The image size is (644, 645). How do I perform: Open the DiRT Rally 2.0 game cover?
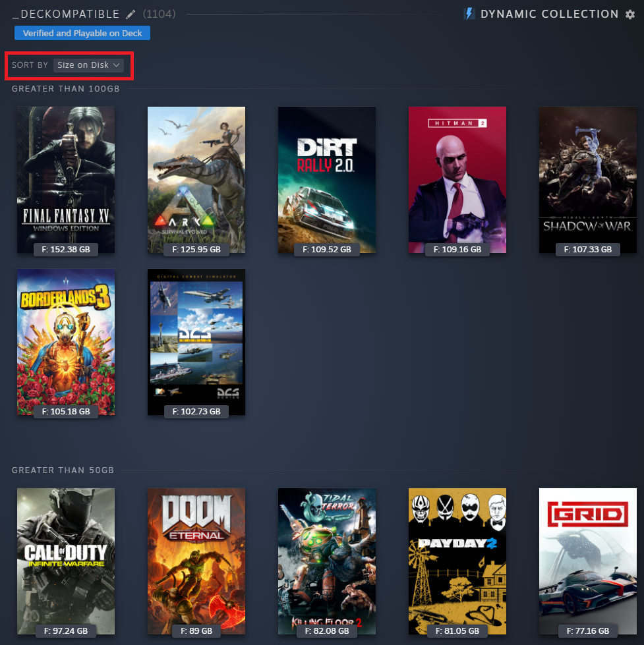click(x=327, y=180)
